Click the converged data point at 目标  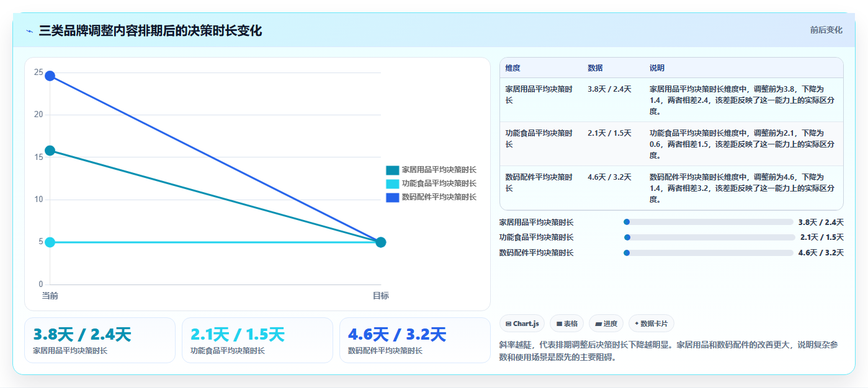pos(381,242)
